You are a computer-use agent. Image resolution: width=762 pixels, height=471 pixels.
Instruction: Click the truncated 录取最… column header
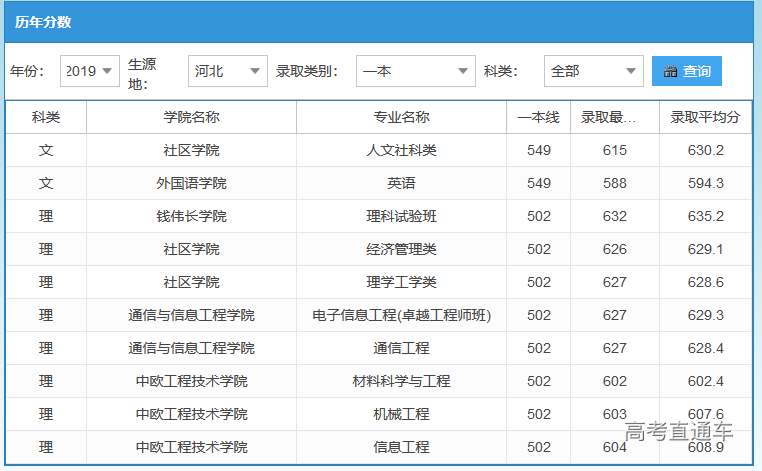[614, 117]
